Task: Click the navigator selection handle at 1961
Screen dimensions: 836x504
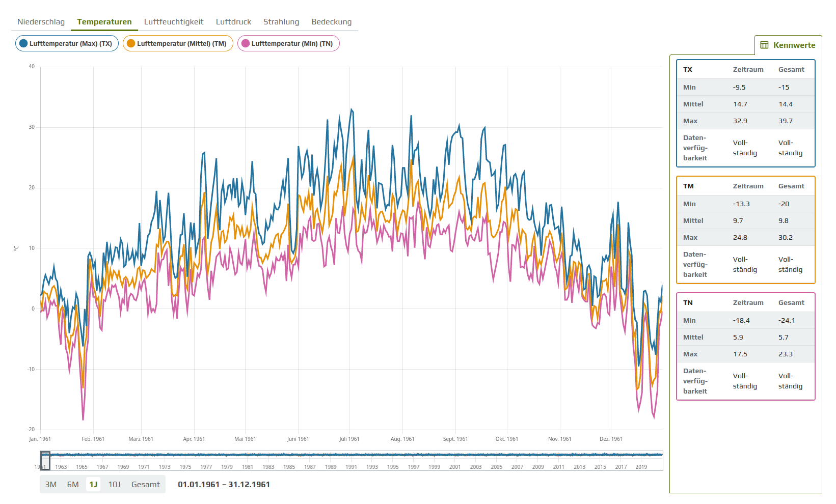Action: pyautogui.click(x=45, y=461)
